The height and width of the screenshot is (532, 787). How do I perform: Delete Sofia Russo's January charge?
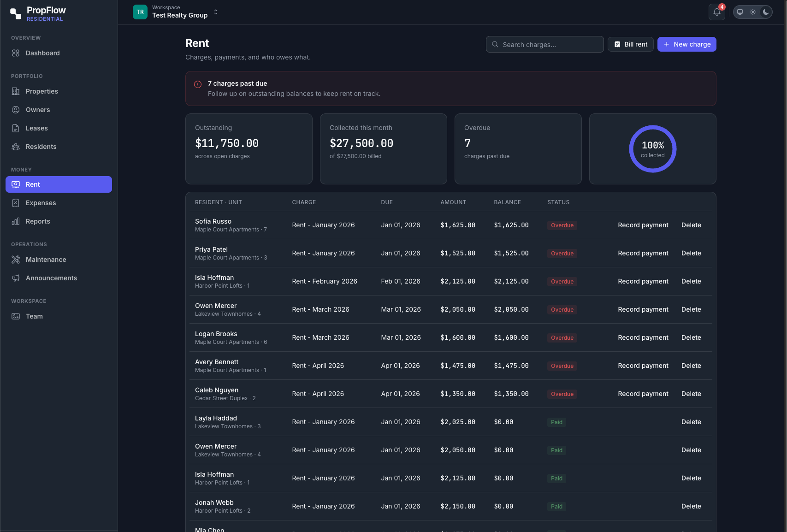691,225
